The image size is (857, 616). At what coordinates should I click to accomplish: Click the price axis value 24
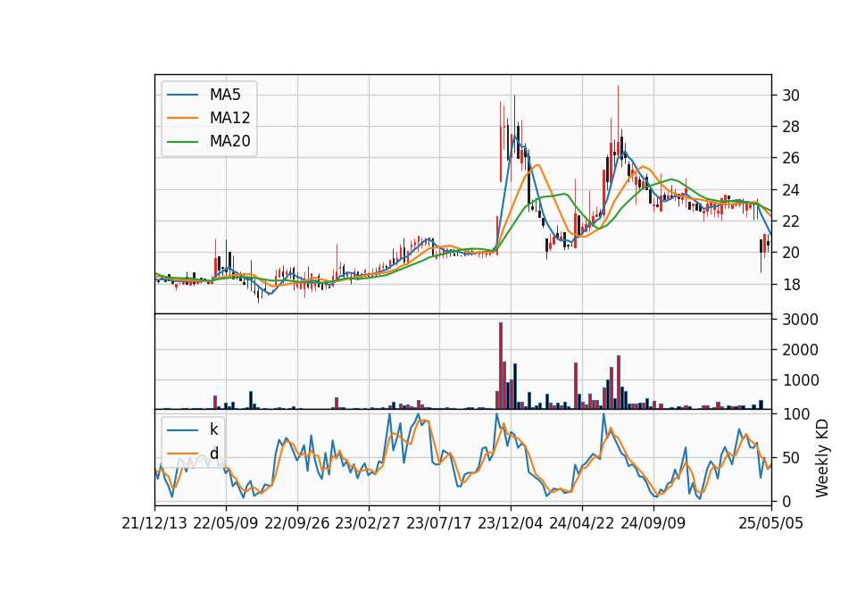pos(791,189)
